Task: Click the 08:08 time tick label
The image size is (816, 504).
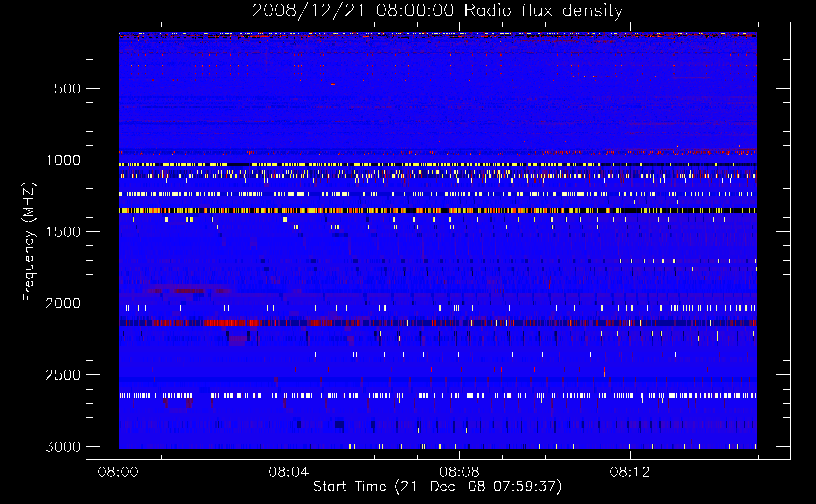Action: [459, 472]
